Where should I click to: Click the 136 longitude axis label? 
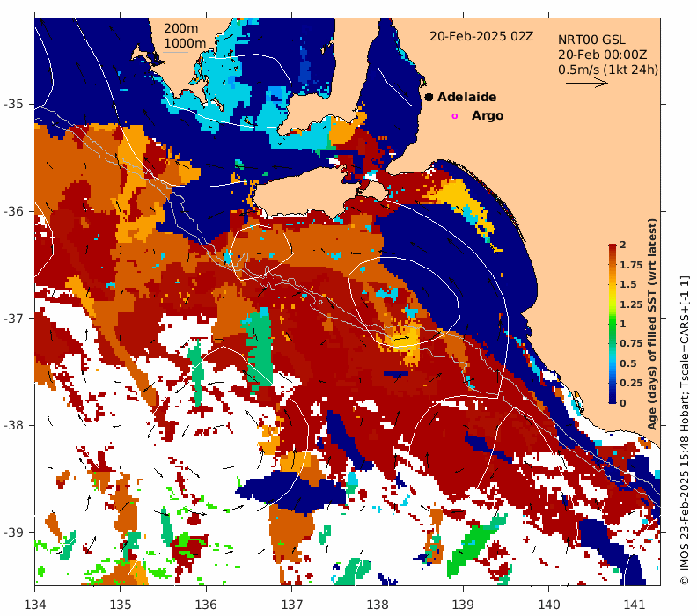coord(206,605)
